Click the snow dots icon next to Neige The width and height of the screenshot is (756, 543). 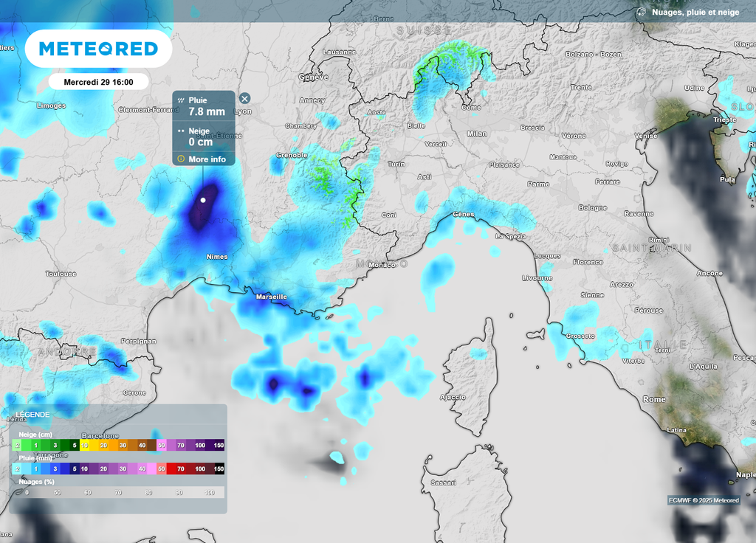(181, 131)
